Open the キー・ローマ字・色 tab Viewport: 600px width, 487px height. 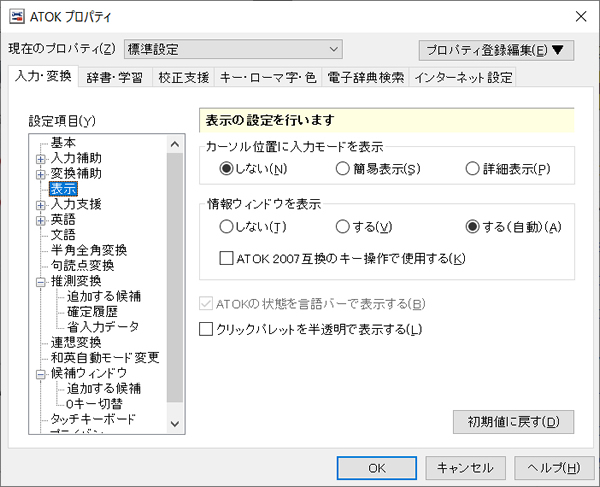coord(268,78)
